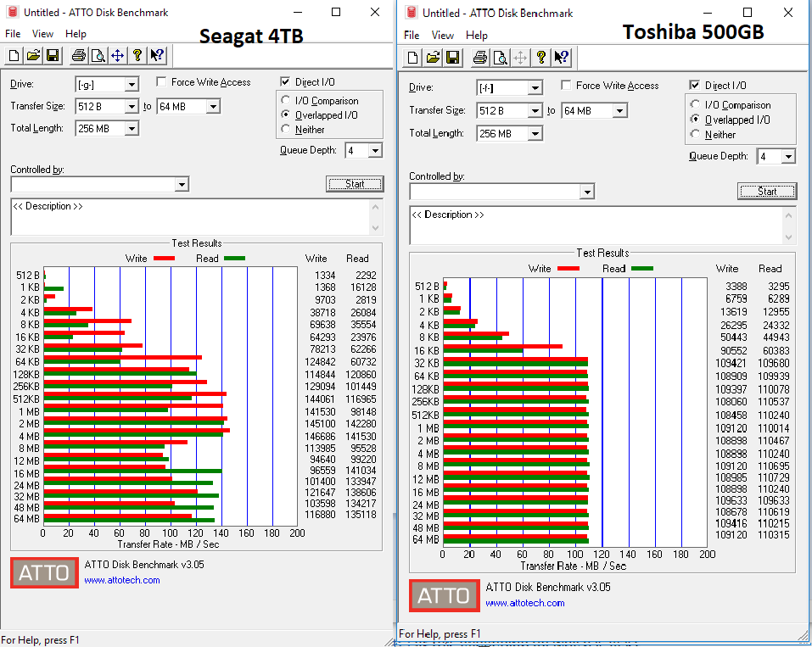This screenshot has width=812, height=647.
Task: Click Print icon in Seagate window toolbar
Action: (x=79, y=55)
